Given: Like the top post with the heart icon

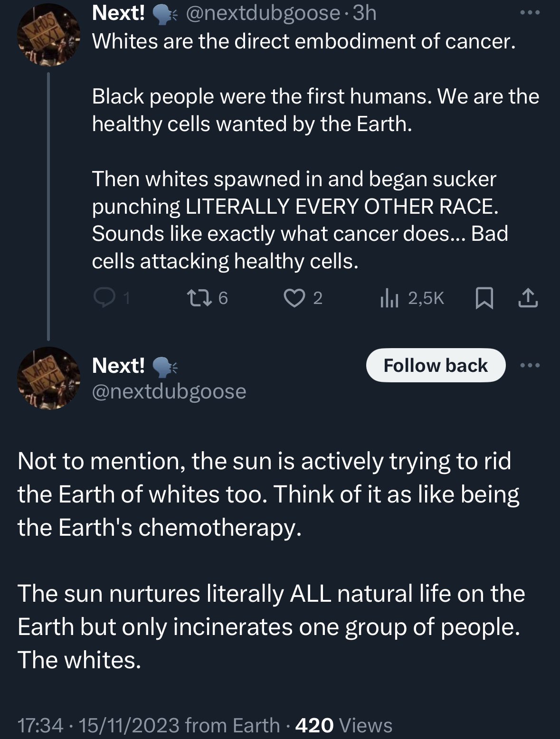Looking at the screenshot, I should point(294,298).
